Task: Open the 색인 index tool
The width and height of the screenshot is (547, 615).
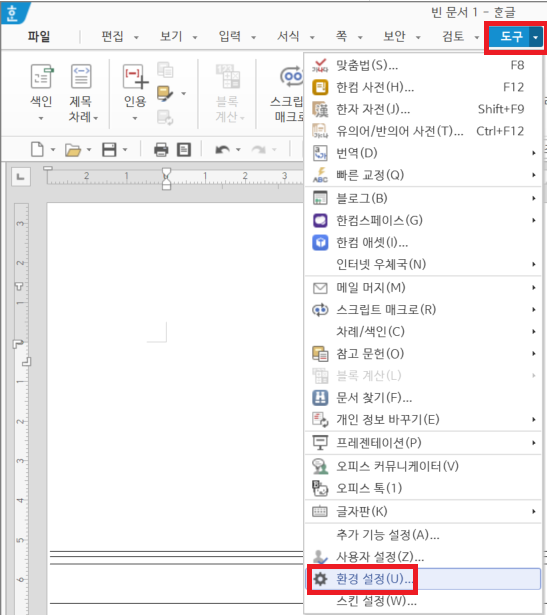Action: pyautogui.click(x=41, y=92)
